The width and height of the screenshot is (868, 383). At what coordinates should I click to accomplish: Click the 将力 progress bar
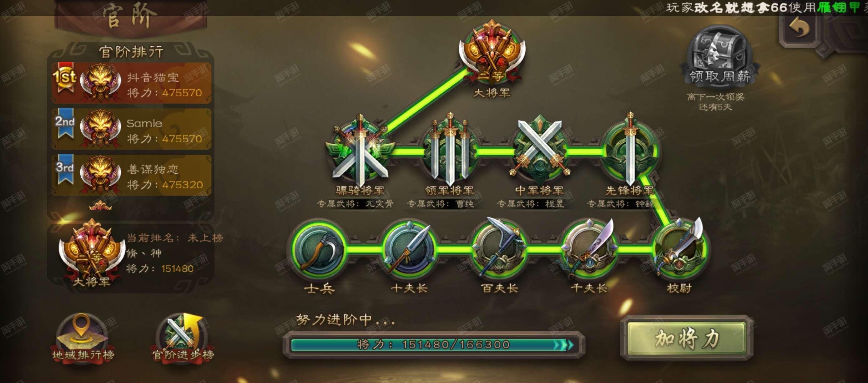433,345
